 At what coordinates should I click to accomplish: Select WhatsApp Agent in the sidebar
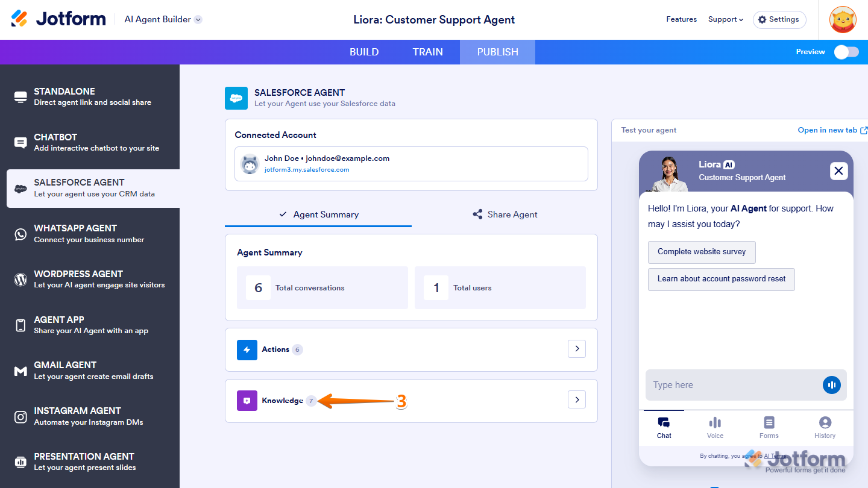click(90, 233)
